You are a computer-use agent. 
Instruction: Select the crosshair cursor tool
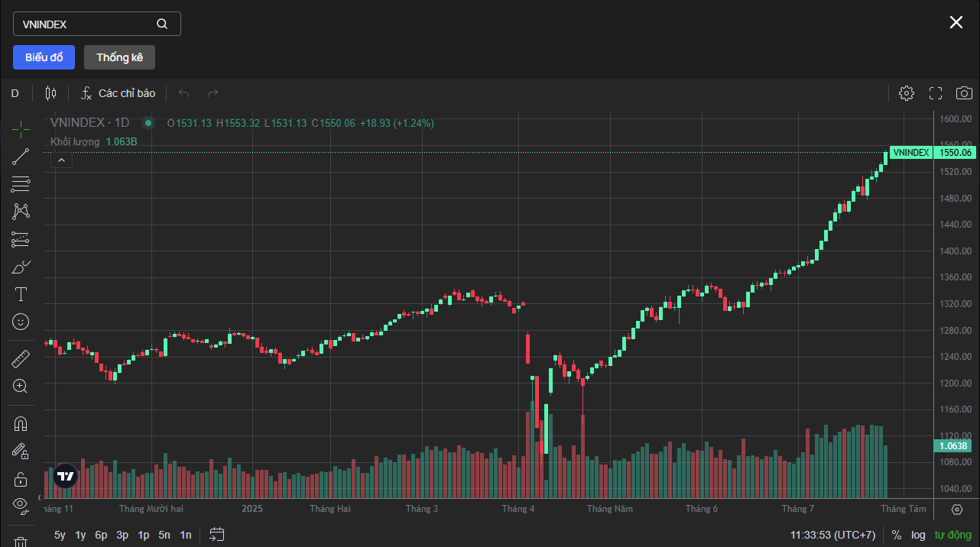[21, 129]
